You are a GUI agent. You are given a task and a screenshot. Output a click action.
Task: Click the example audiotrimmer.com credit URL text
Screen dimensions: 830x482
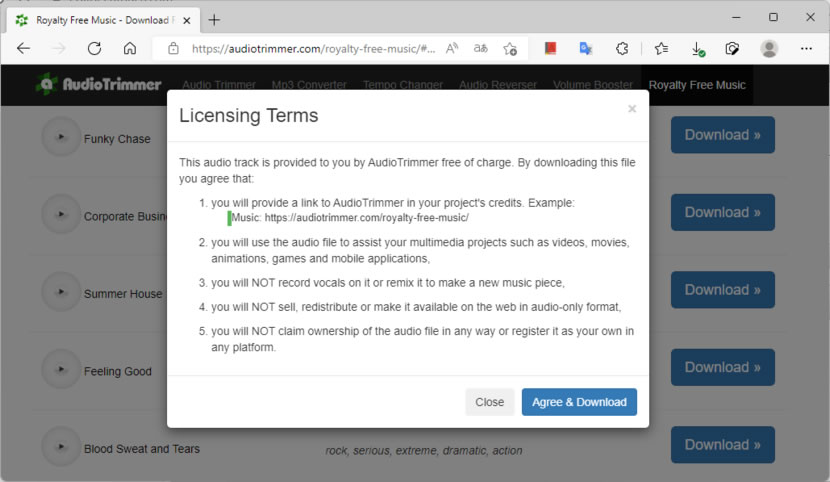(x=366, y=217)
